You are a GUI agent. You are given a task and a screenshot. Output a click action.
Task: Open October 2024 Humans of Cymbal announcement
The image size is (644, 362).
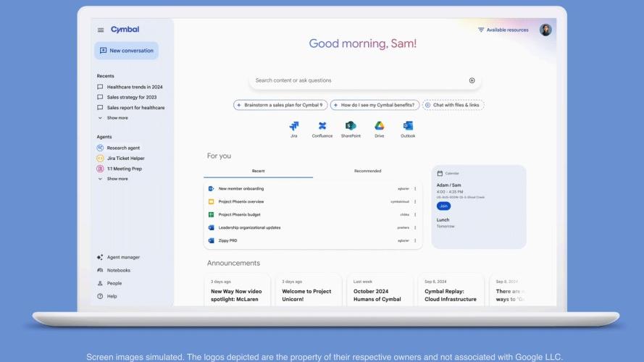coord(380,290)
